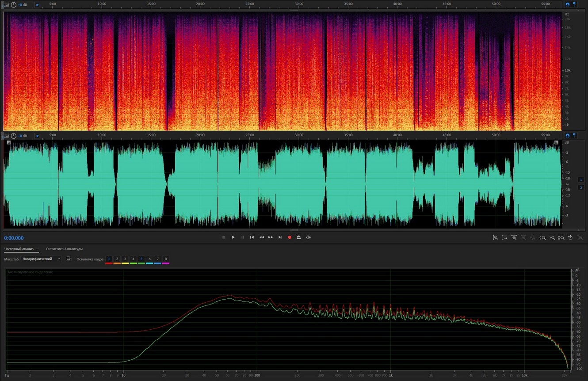
Task: Click freeze frame button 5
Action: tap(141, 259)
